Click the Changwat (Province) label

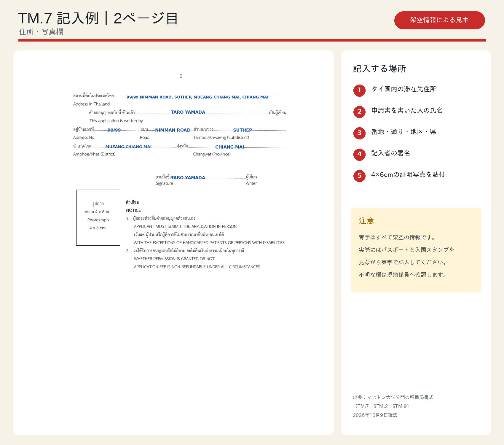point(212,154)
